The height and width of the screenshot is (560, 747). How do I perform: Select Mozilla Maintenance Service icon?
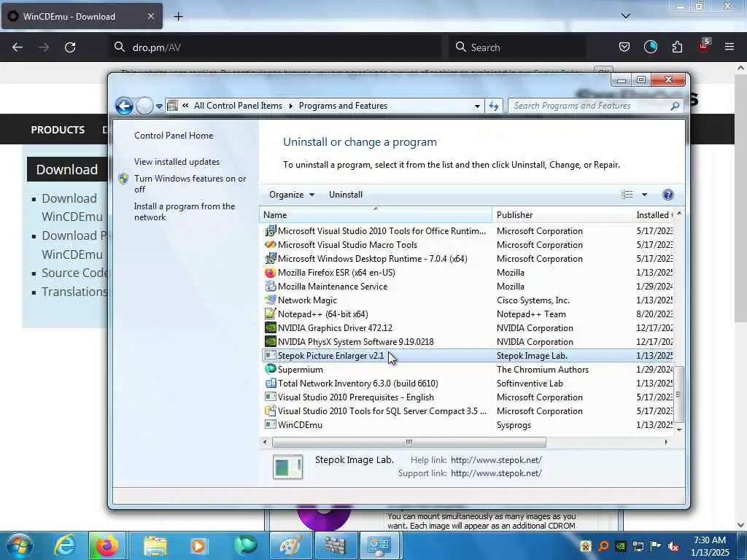coord(270,286)
